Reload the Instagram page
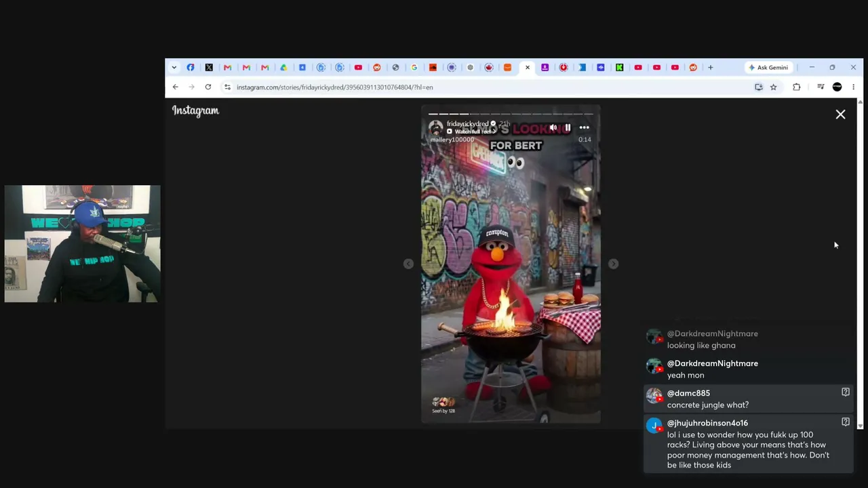The image size is (868, 488). tap(208, 87)
